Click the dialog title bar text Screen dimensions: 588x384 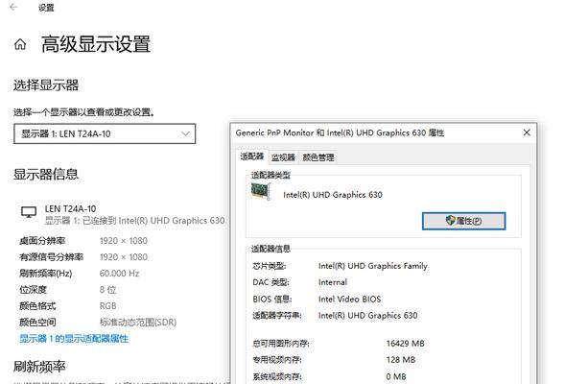[x=340, y=132]
